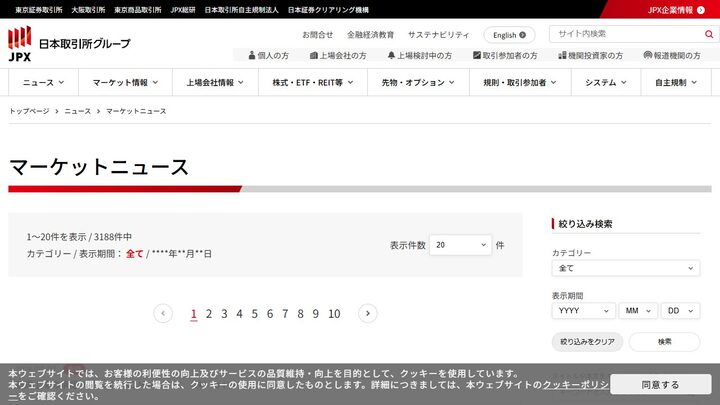This screenshot has height=405, width=720.
Task: Expand the ニュース menu
Action: (x=44, y=83)
